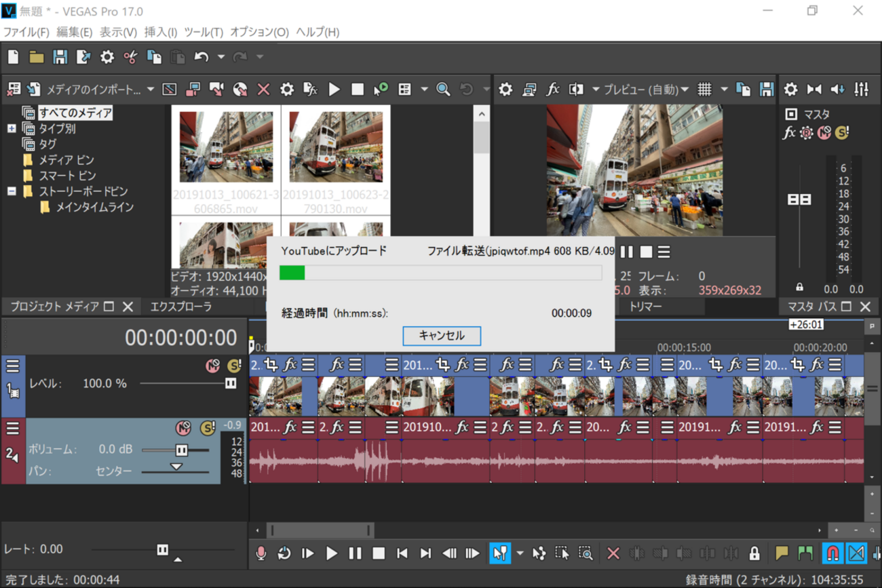Viewport: 882px width, 588px height.
Task: Open the ツール(T) menu
Action: tap(203, 32)
